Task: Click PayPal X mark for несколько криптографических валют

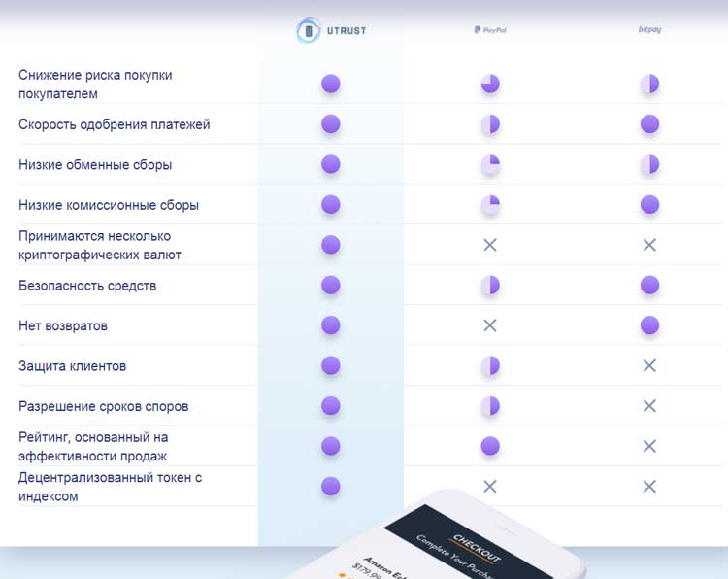Action: click(490, 245)
